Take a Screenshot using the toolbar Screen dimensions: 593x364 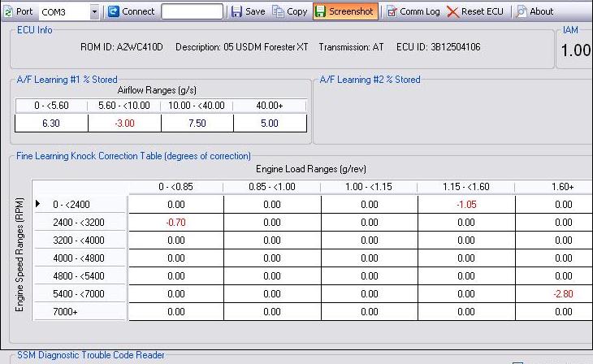point(345,11)
